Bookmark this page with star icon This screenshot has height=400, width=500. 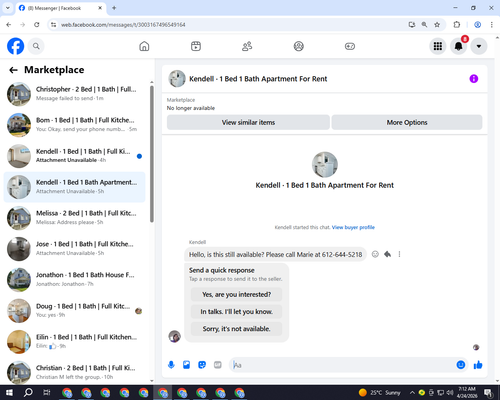(437, 25)
